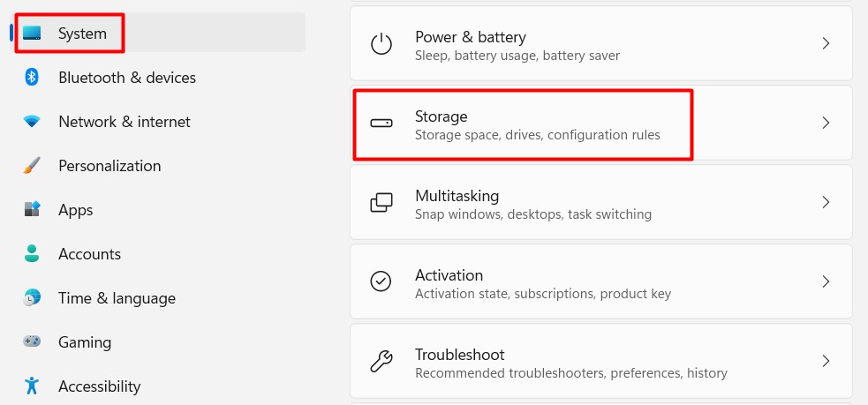
Task: Expand Multitasking with the chevron arrow
Action: [826, 203]
